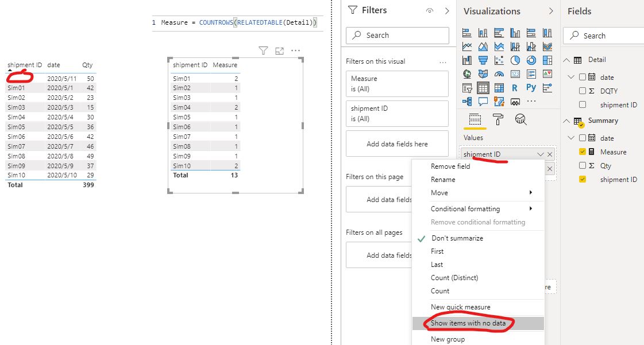Check the date field under Detail
Screen dimensions: 644x345
583,77
